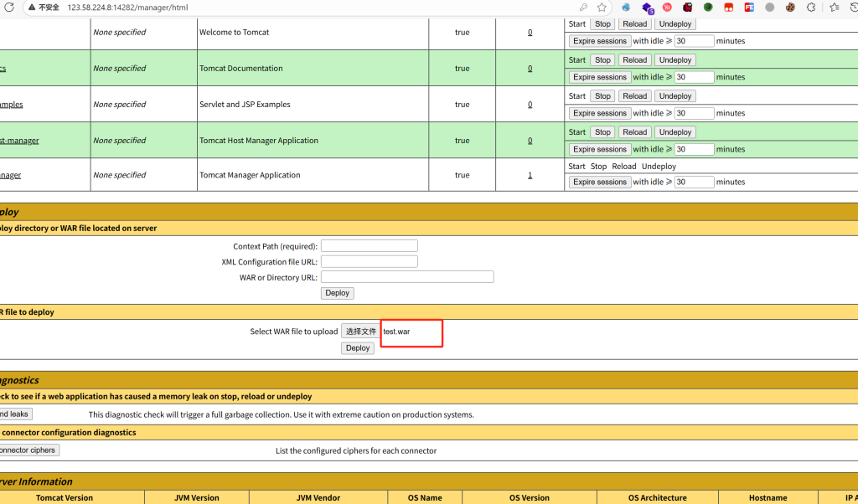Viewport: 858px width, 504px height.
Task: Stop the Tomcat Documentation application
Action: click(x=602, y=60)
